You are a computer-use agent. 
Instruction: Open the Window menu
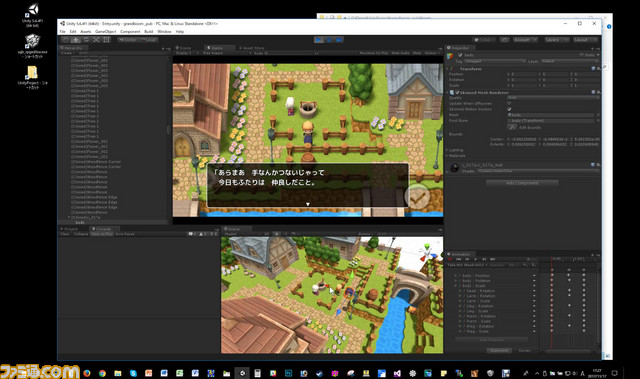pos(164,31)
